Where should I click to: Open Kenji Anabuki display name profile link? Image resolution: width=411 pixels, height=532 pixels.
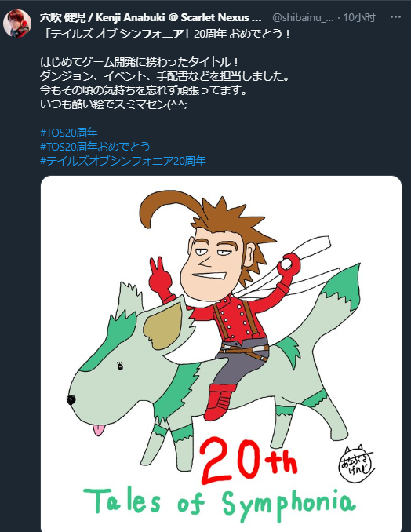[151, 17]
